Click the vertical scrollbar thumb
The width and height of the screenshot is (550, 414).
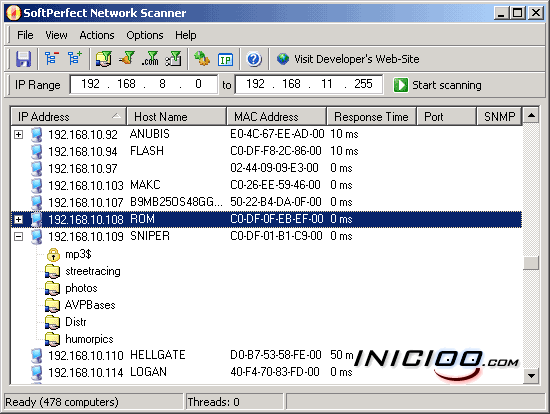531,263
